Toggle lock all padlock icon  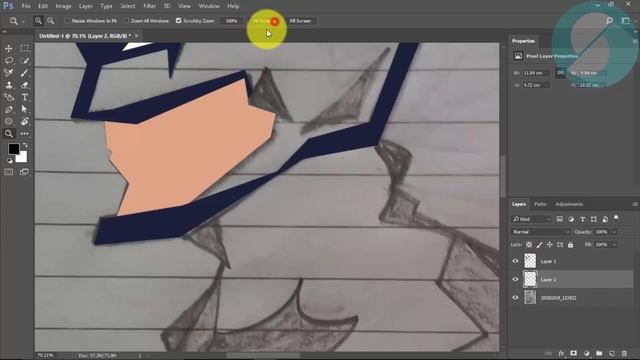tap(571, 244)
